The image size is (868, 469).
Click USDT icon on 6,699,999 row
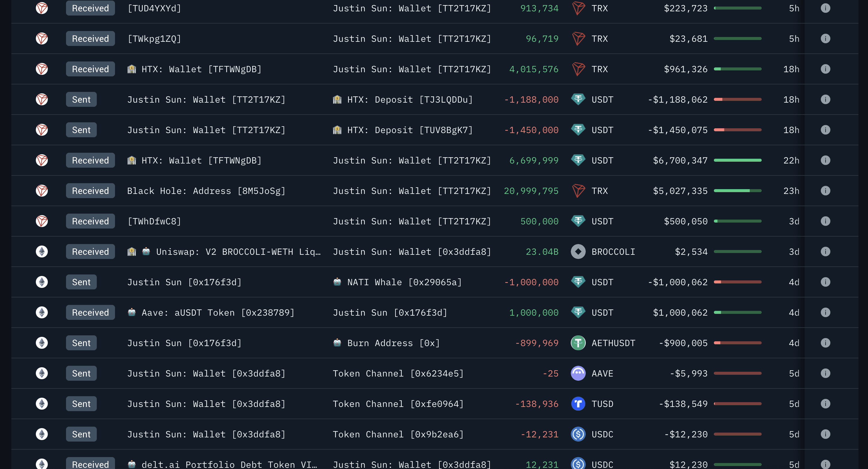coord(578,160)
